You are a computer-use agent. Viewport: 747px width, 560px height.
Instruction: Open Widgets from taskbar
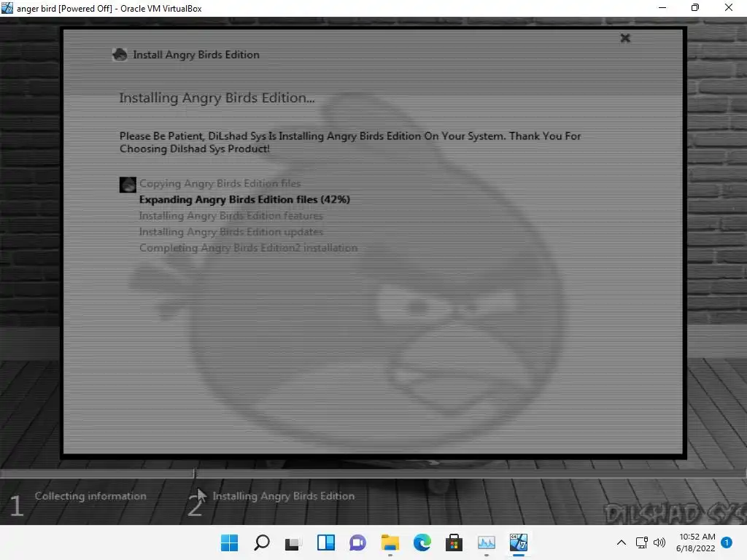(x=326, y=542)
